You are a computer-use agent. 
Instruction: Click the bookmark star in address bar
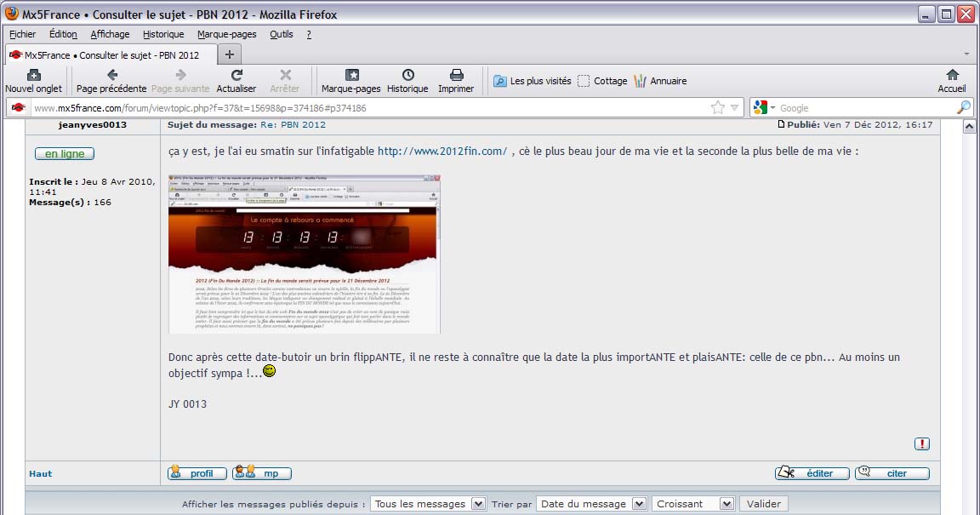717,107
